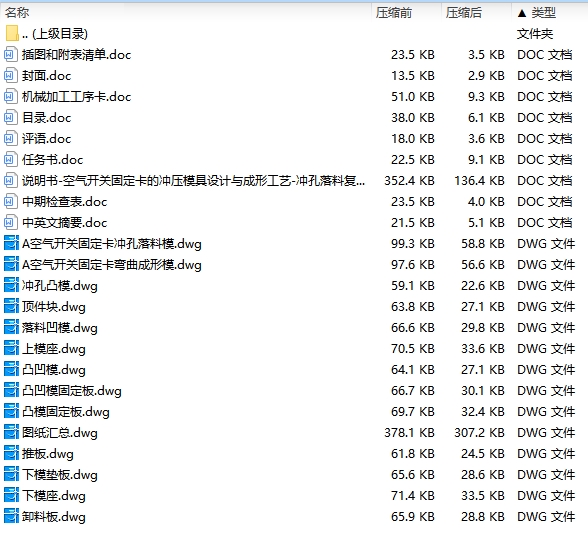Sort by the 压缩前 column header

(x=394, y=13)
